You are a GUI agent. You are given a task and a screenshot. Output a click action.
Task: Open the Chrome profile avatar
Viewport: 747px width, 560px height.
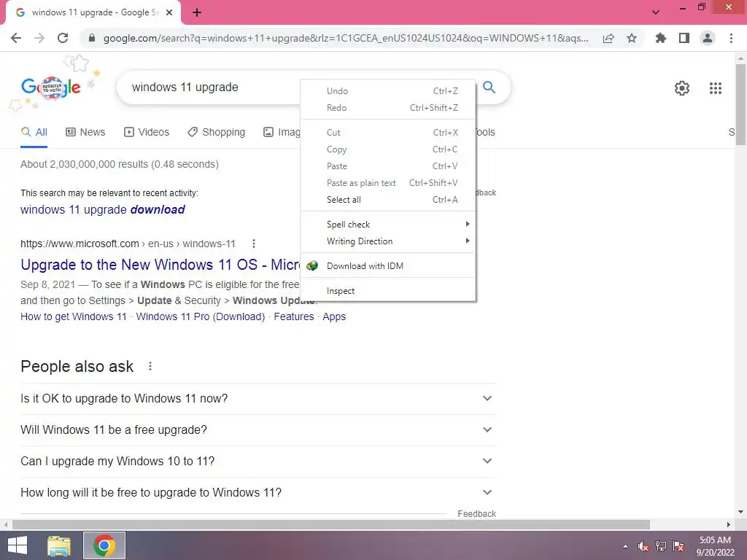coord(708,38)
